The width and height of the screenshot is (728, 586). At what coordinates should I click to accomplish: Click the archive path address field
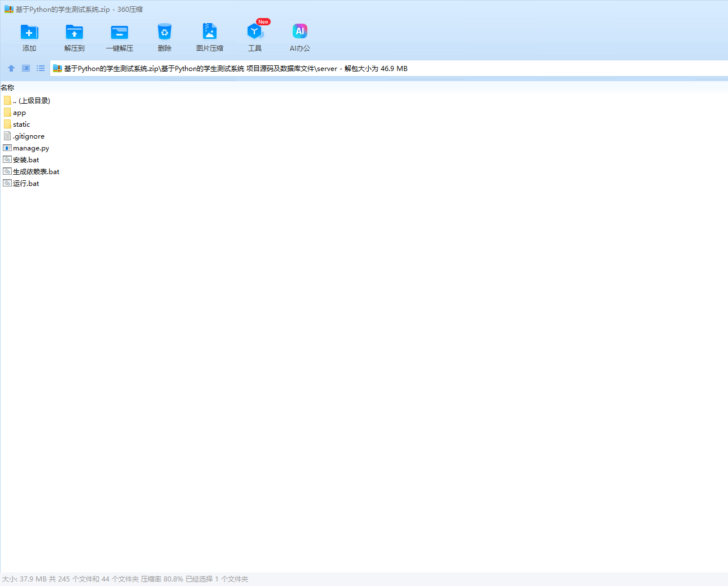coord(389,68)
